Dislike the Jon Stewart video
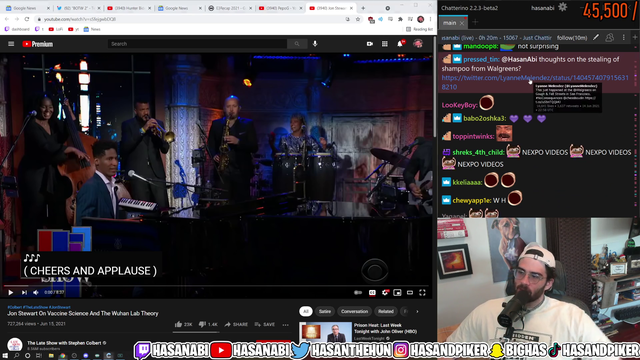The width and height of the screenshot is (640, 360). tap(208, 324)
